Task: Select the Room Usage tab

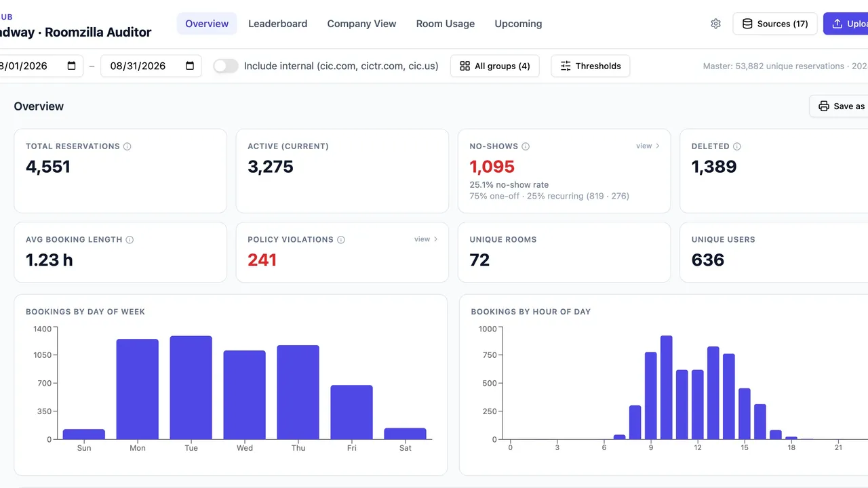Action: (x=446, y=24)
